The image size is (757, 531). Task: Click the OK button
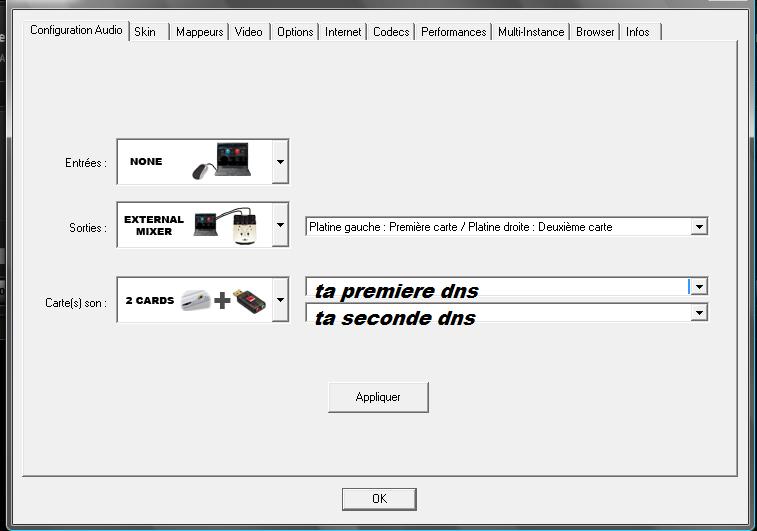(379, 499)
